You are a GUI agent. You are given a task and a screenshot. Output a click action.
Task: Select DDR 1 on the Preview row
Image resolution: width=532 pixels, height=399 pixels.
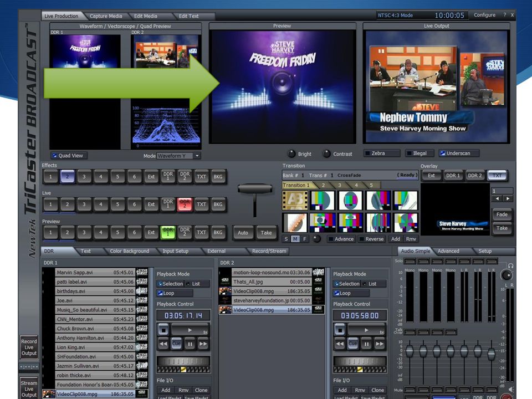point(167,232)
